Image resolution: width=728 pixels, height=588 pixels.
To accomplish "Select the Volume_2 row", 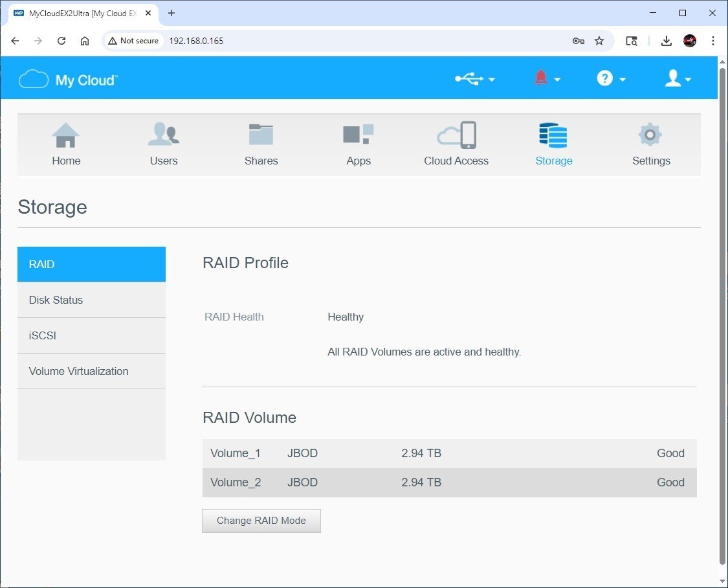I will click(449, 482).
